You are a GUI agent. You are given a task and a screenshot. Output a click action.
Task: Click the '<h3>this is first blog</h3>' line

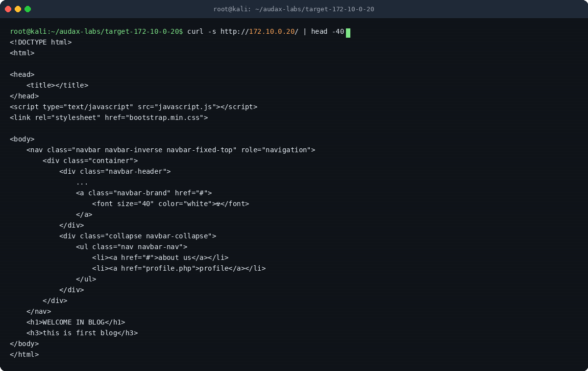[82, 333]
